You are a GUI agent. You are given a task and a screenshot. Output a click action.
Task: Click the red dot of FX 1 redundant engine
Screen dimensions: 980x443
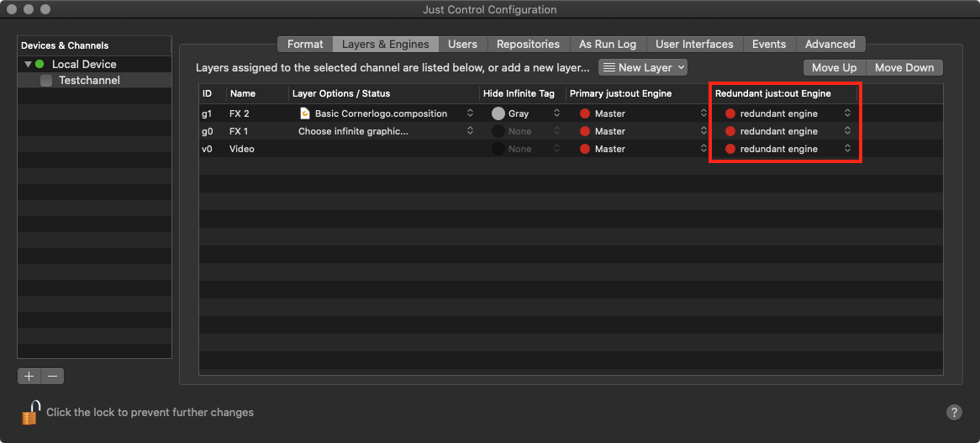point(730,131)
